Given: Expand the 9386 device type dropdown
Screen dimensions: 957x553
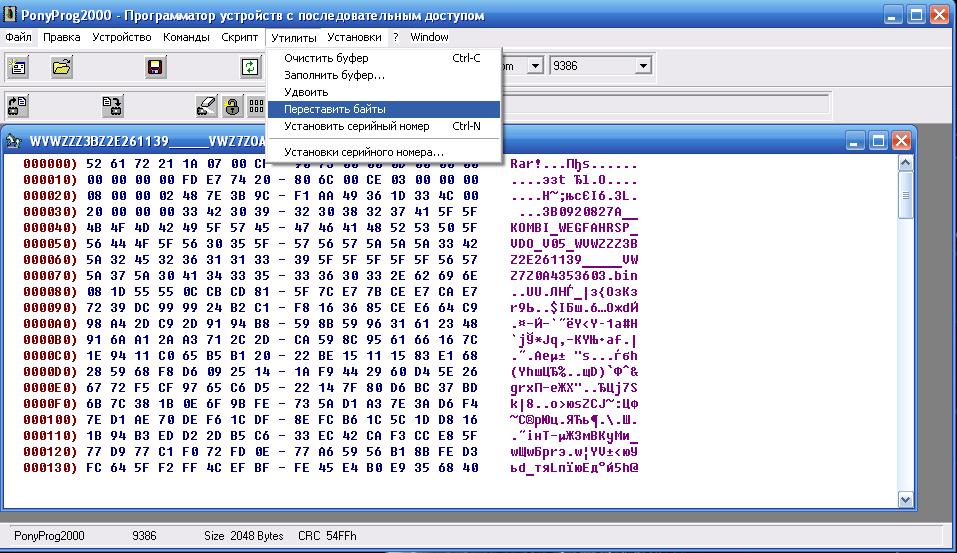Looking at the screenshot, I should tap(643, 66).
